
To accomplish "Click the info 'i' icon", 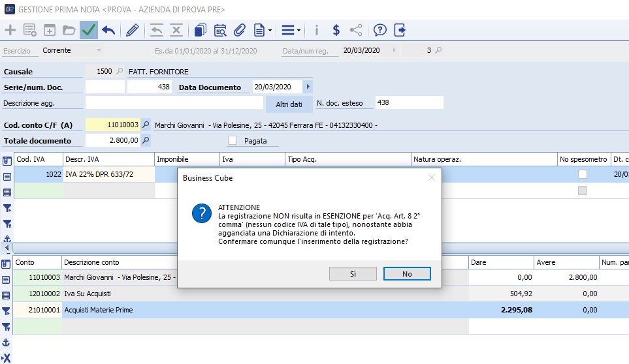I will click(317, 30).
